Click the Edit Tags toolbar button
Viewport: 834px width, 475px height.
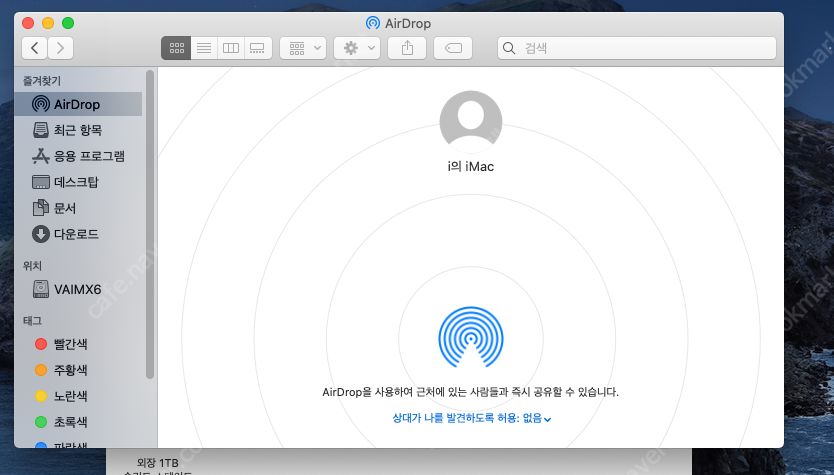pos(453,48)
